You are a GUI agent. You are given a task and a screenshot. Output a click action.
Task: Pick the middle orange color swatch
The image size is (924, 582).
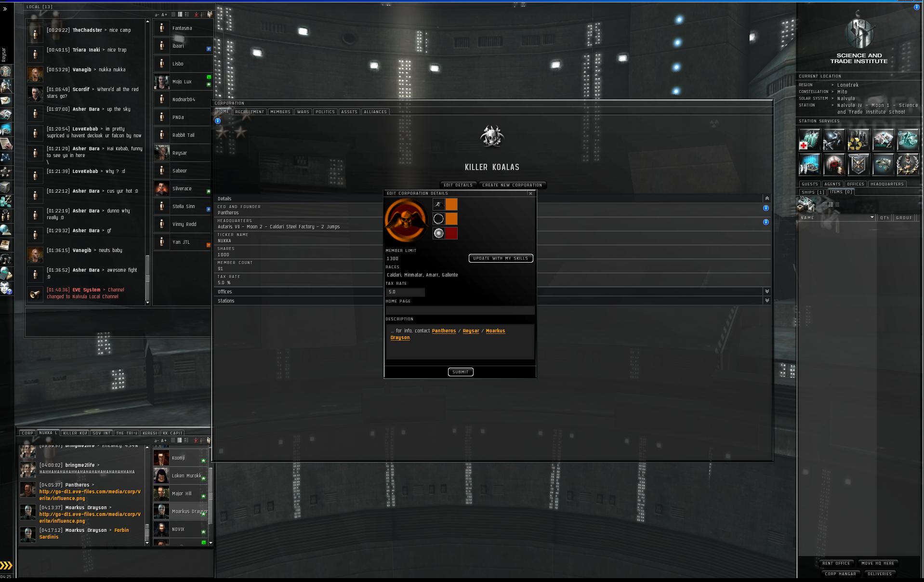[x=451, y=219]
